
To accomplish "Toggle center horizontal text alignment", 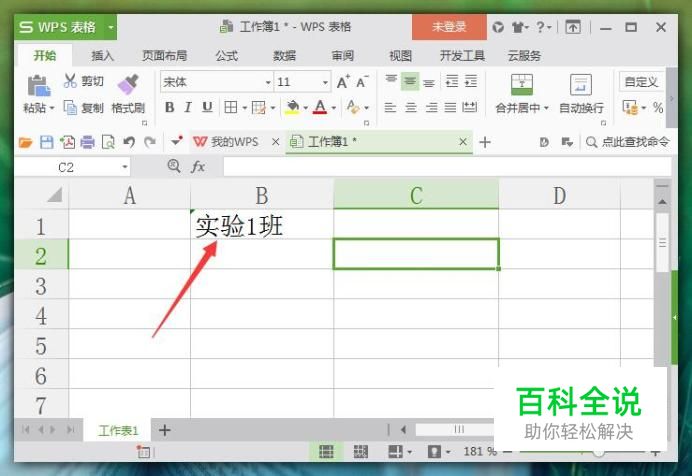I will 411,107.
